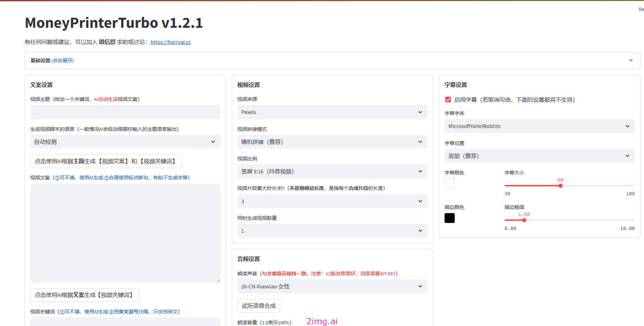Click inside the 视频文案 text area
Image resolution: width=644 pixels, height=326 pixels.
[x=125, y=233]
